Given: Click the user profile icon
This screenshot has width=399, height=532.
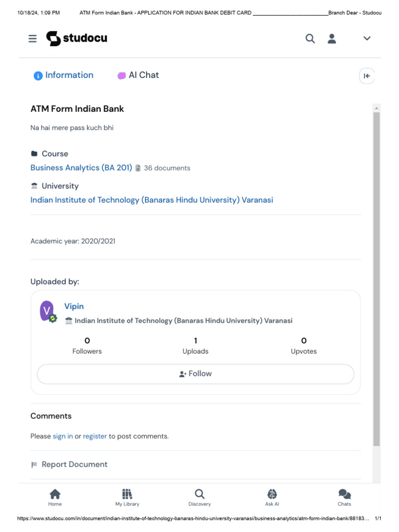Looking at the screenshot, I should (332, 38).
